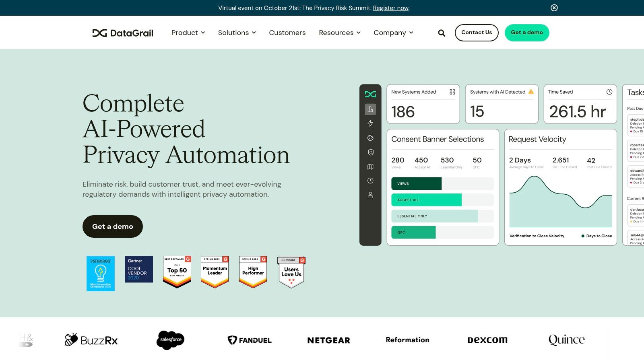644x362 pixels.
Task: Select the clock icon in dashboard sidebar
Action: 370,181
